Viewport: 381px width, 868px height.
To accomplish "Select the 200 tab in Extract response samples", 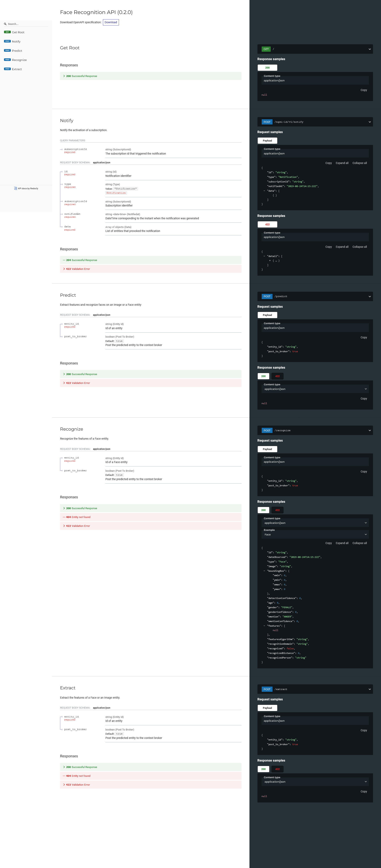I will [x=263, y=769].
